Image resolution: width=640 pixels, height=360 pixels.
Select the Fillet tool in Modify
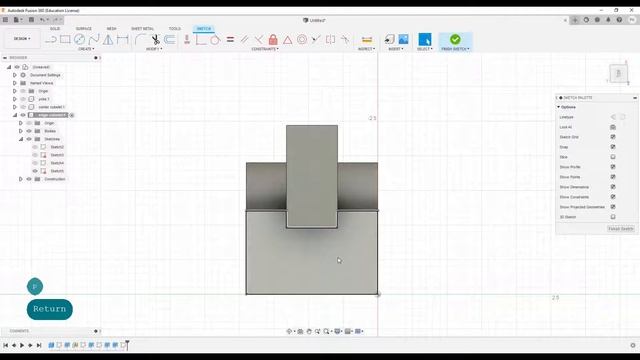point(140,39)
